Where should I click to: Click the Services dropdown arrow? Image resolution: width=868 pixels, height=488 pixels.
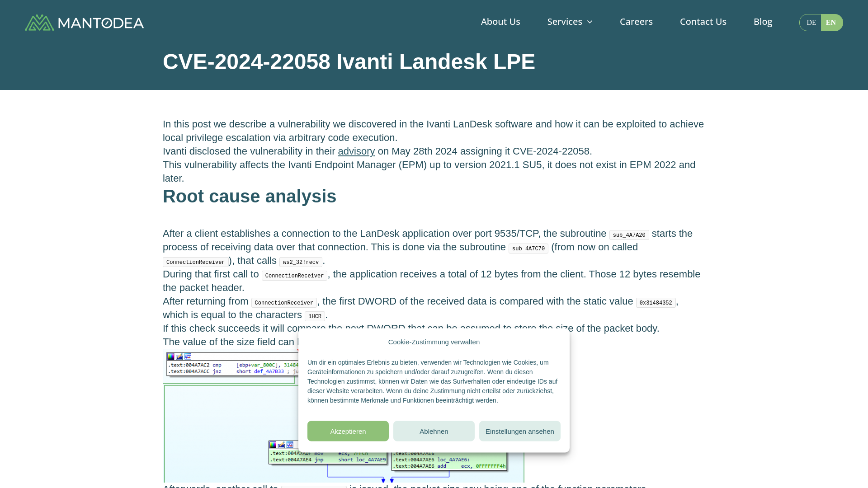[x=590, y=22]
